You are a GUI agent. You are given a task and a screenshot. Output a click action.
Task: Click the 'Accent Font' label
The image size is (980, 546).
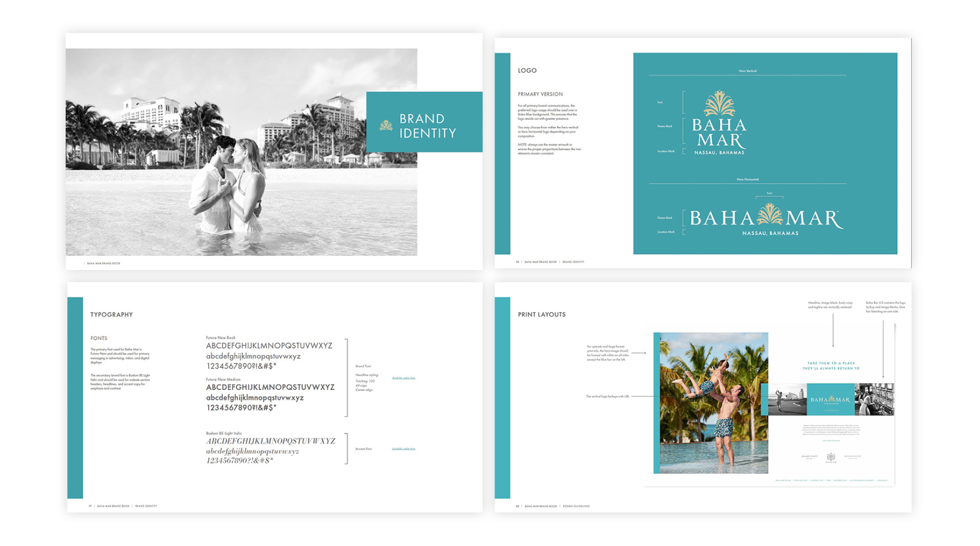coord(363,449)
